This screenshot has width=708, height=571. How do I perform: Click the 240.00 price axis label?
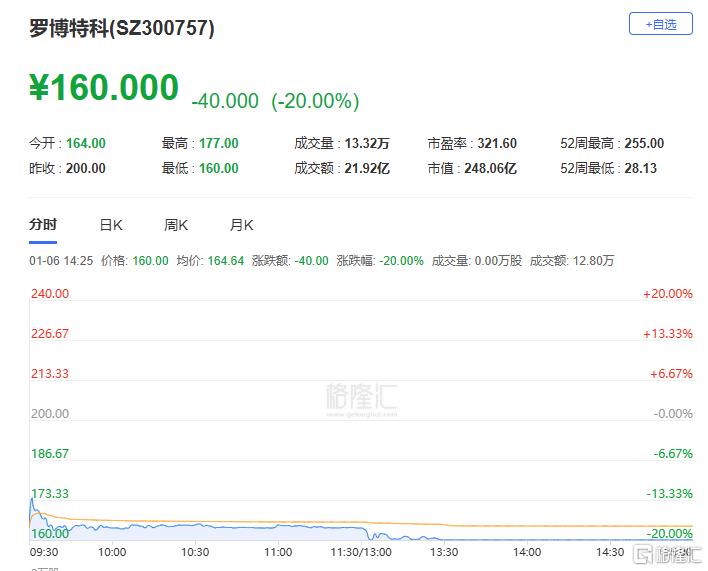click(x=50, y=294)
